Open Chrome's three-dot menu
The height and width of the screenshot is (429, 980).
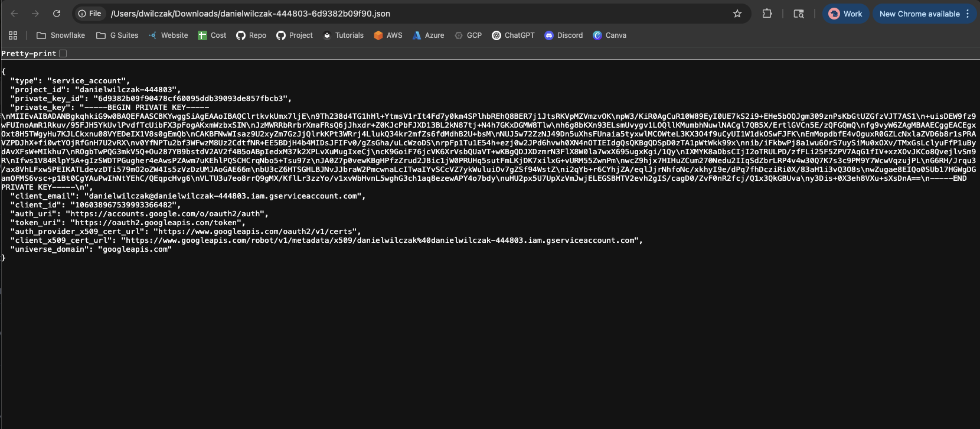(968, 14)
